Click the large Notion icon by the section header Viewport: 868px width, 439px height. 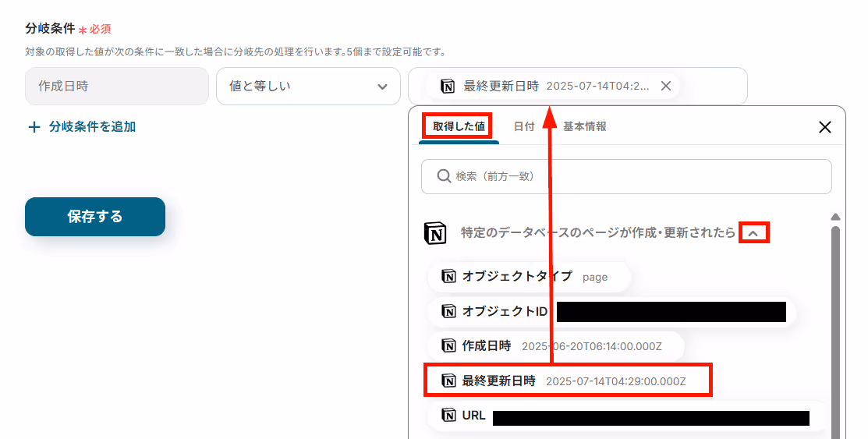436,233
